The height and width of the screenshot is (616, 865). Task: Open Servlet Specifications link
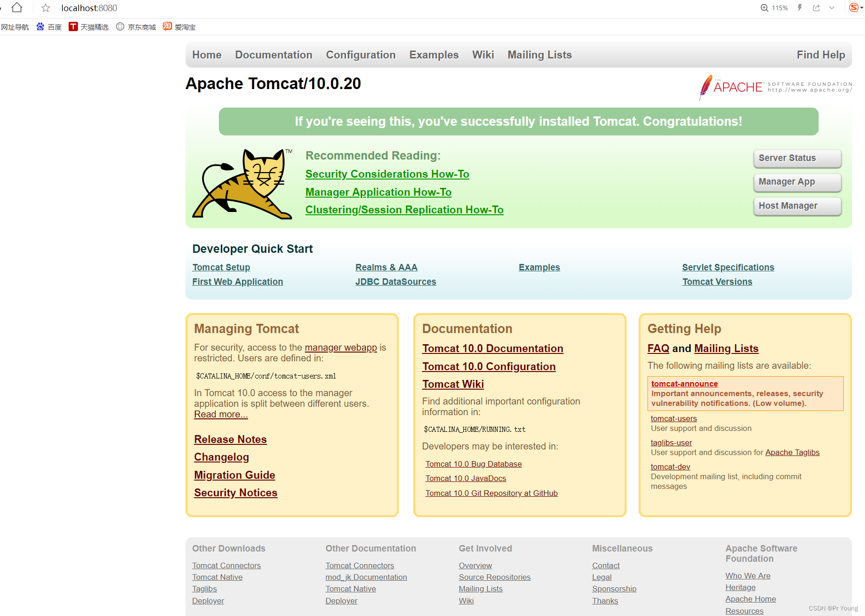728,267
